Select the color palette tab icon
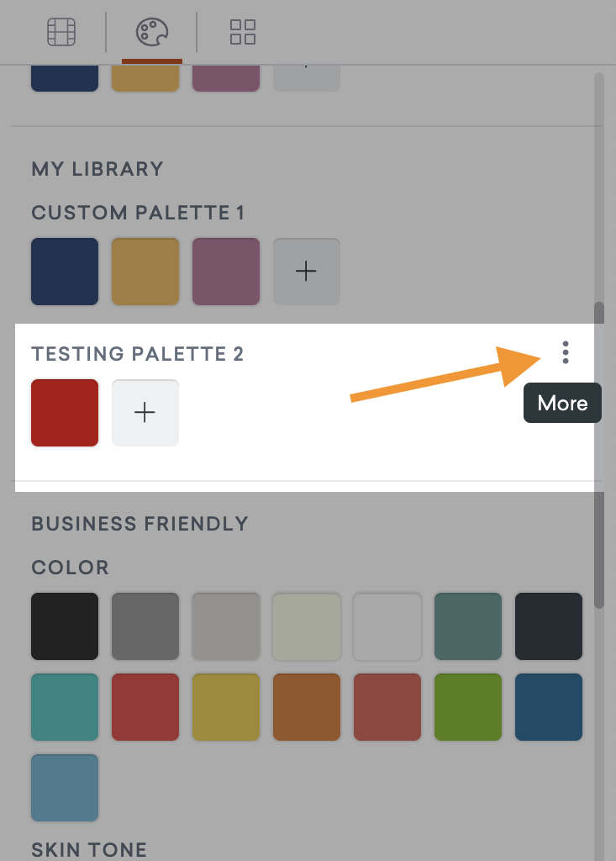 pos(152,32)
